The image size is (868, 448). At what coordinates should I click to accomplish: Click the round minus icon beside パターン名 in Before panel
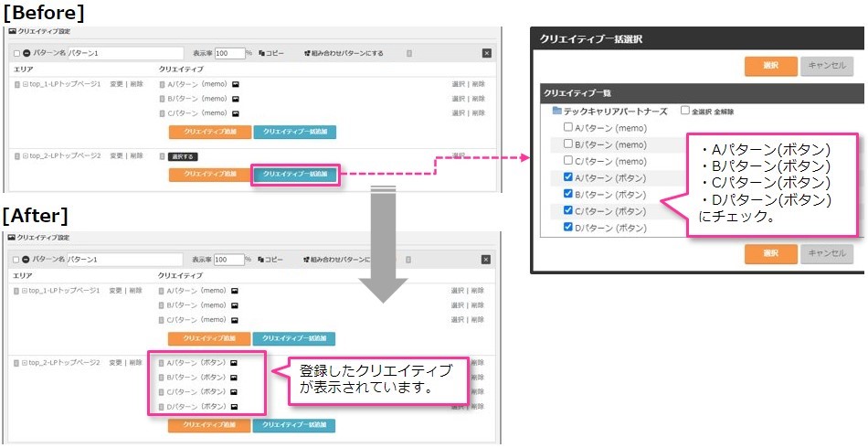[x=26, y=53]
